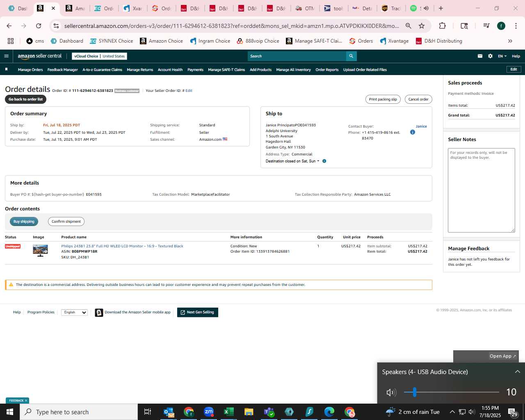Image resolution: width=525 pixels, height=420 pixels.
Task: Click the Seller Central search field
Action: click(297, 56)
